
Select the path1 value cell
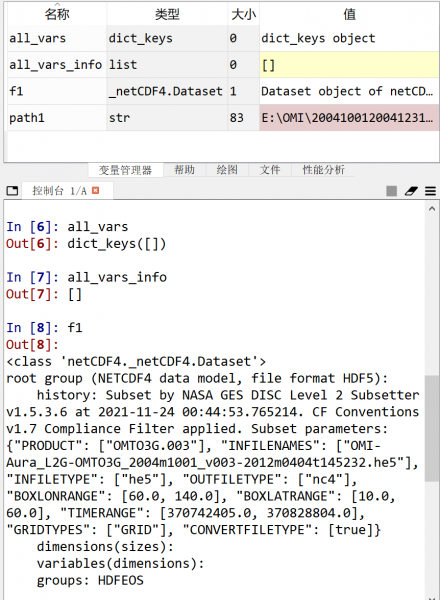tap(349, 117)
